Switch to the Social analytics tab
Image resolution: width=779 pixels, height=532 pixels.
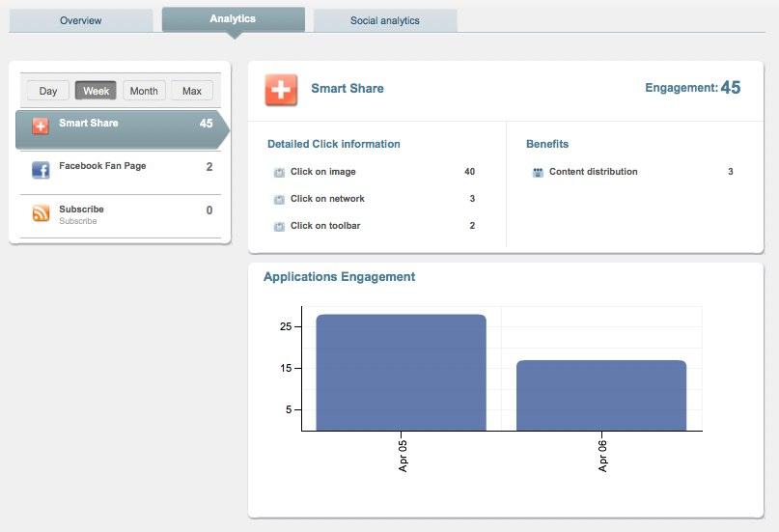(384, 20)
